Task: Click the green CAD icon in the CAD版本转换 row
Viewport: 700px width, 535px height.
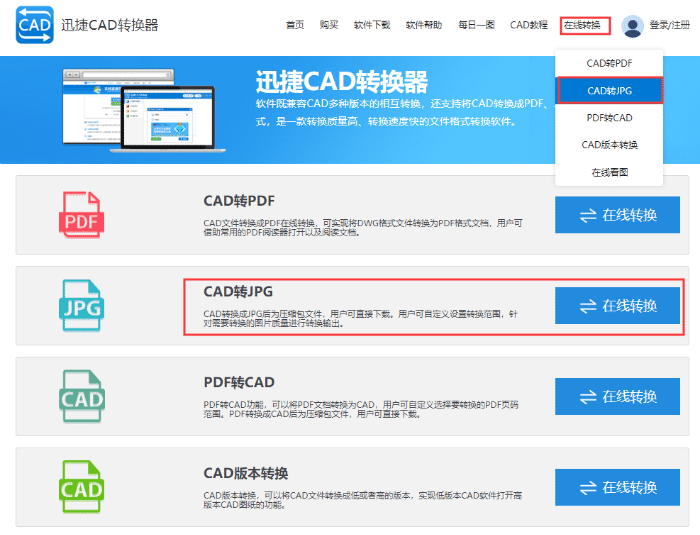Action: tap(82, 487)
